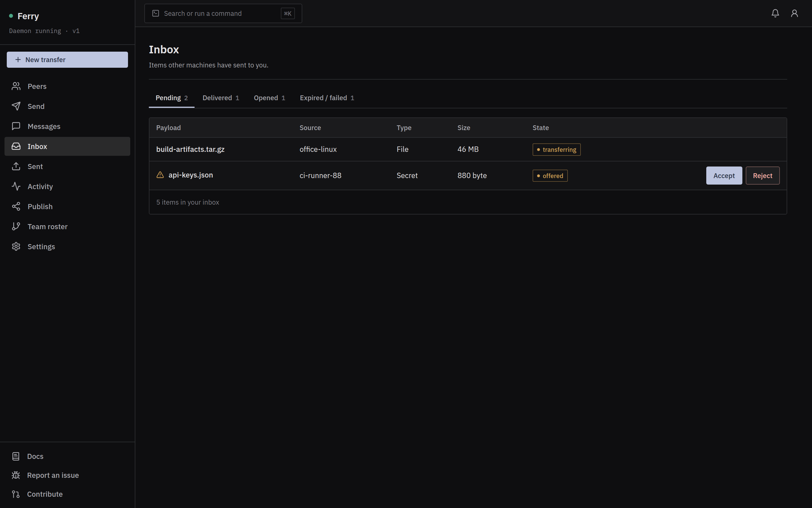Click the Size column header
The height and width of the screenshot is (508, 812).
[464, 128]
